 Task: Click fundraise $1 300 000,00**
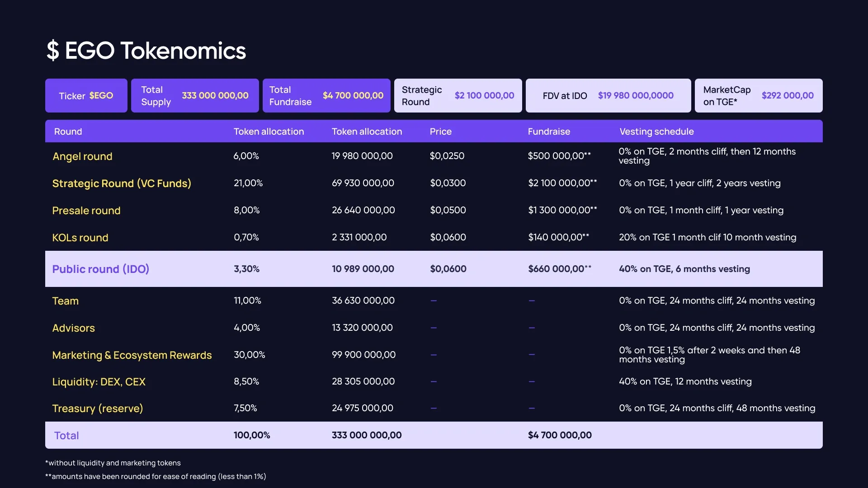(x=562, y=210)
